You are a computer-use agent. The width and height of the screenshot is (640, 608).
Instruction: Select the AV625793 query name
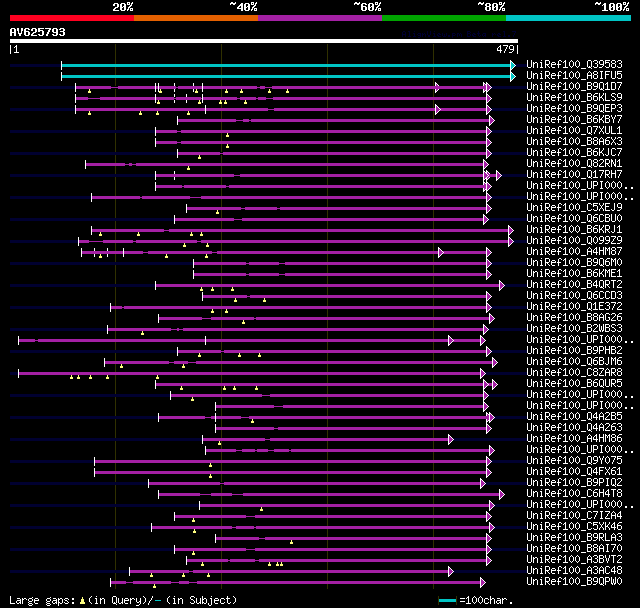tap(38, 32)
